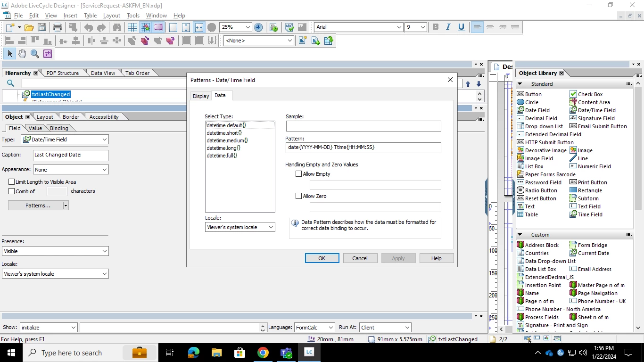Image resolution: width=644 pixels, height=362 pixels.
Task: Click the hierarchy move-down arrow icon
Action: click(479, 84)
